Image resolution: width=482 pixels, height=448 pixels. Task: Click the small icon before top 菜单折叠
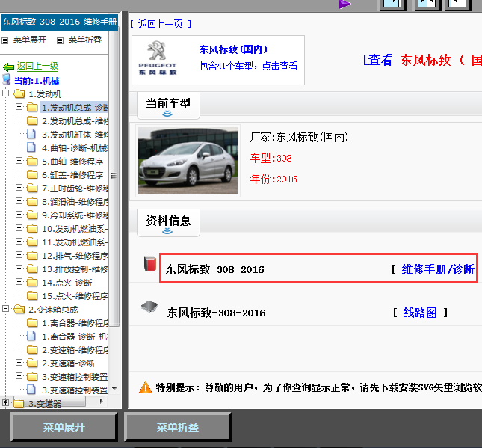61,40
